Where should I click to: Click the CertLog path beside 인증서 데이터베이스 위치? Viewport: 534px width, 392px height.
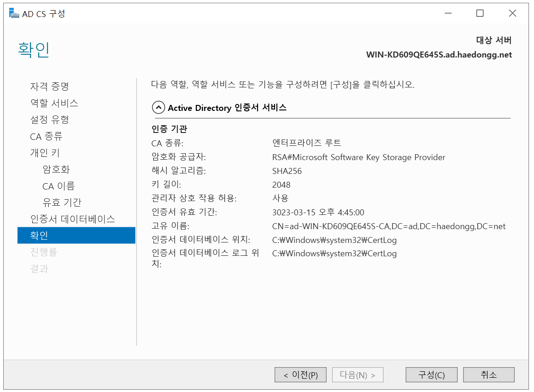334,240
